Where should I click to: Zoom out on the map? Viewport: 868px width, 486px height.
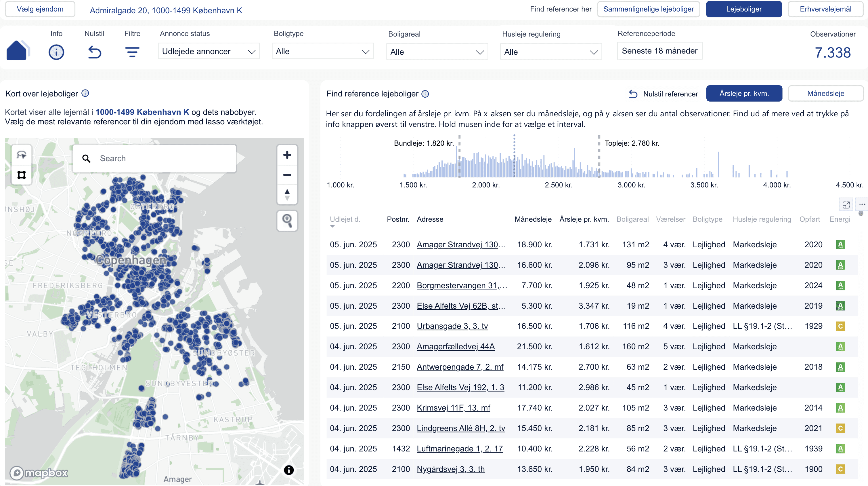(x=287, y=175)
